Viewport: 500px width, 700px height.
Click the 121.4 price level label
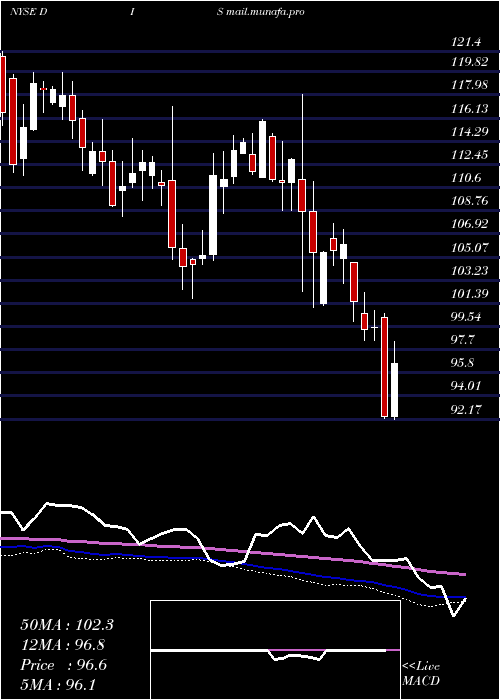pos(467,43)
